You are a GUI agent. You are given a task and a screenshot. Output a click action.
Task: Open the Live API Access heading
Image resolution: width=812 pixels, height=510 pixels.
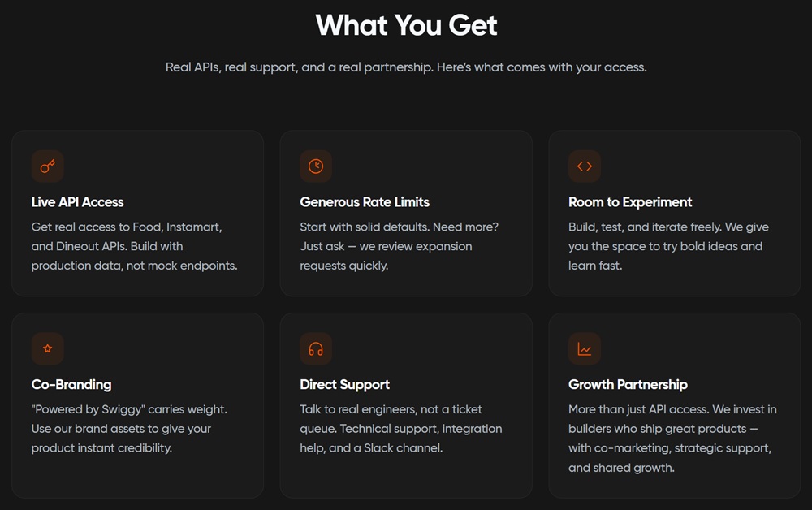78,202
